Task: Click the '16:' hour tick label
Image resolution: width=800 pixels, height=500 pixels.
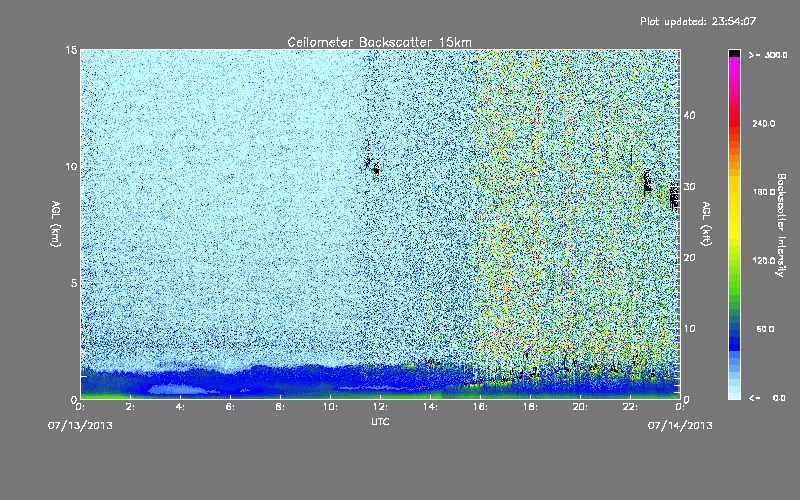Action: 480,407
